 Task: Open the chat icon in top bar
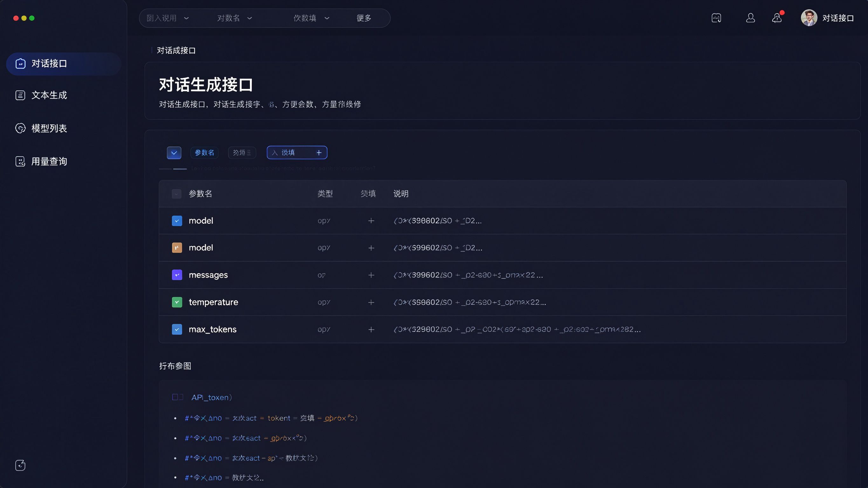[x=716, y=18]
